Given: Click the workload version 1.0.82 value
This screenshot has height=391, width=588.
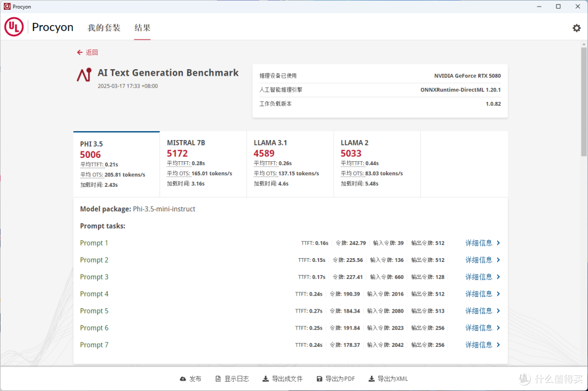Looking at the screenshot, I should (493, 103).
